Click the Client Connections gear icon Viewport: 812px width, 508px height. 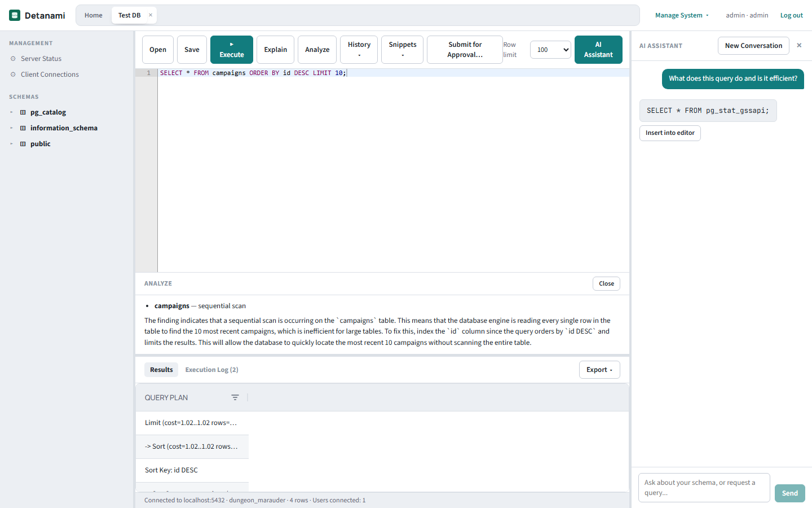13,75
